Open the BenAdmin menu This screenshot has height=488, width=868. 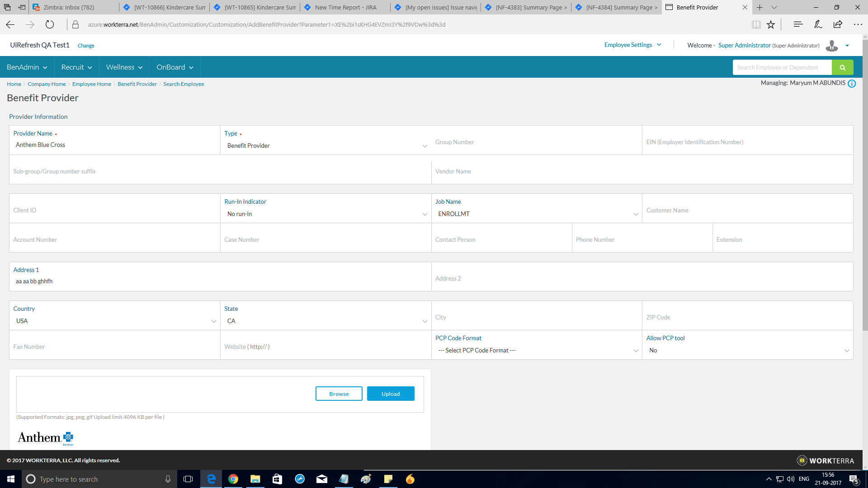27,67
